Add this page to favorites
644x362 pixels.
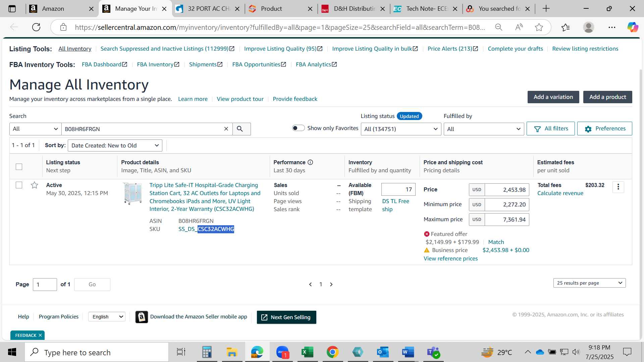pyautogui.click(x=539, y=27)
